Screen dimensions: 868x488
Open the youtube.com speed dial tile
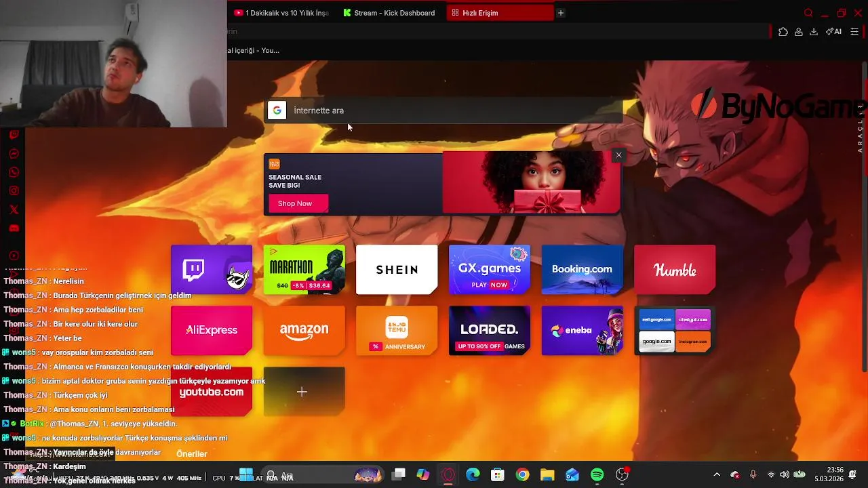212,392
